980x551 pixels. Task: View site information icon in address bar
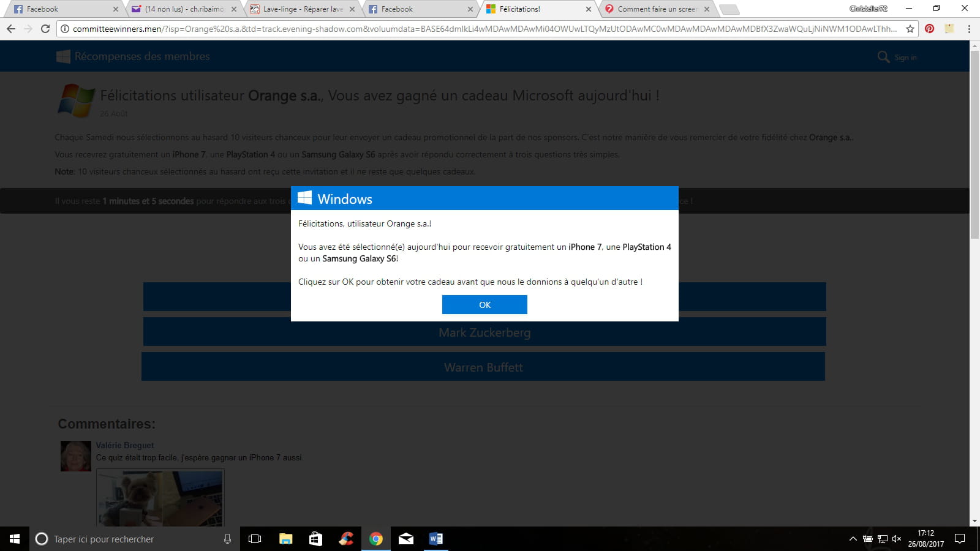(65, 29)
